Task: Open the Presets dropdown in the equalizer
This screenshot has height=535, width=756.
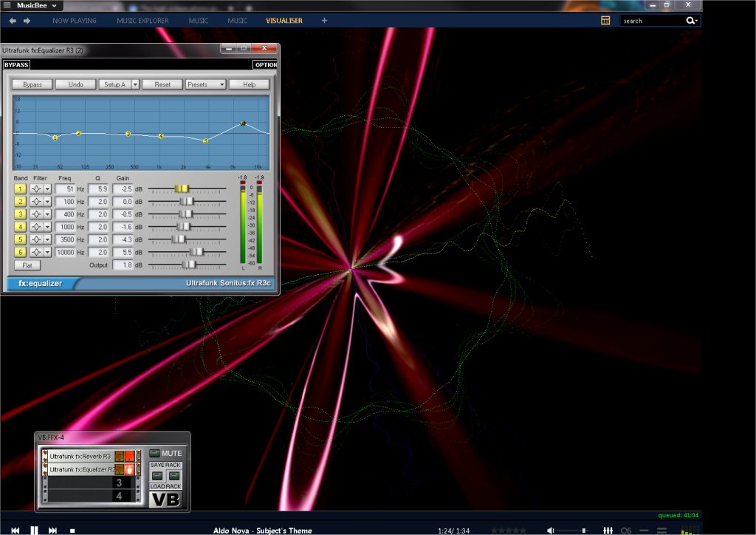Action: [x=206, y=84]
